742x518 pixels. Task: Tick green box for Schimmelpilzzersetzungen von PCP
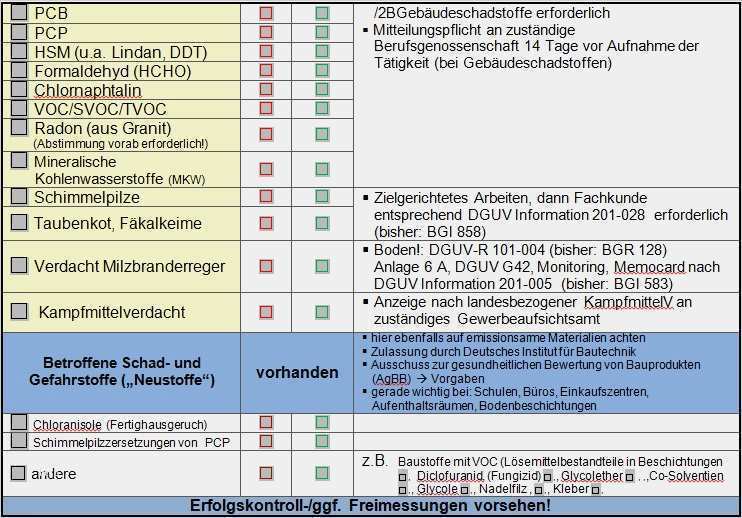322,440
